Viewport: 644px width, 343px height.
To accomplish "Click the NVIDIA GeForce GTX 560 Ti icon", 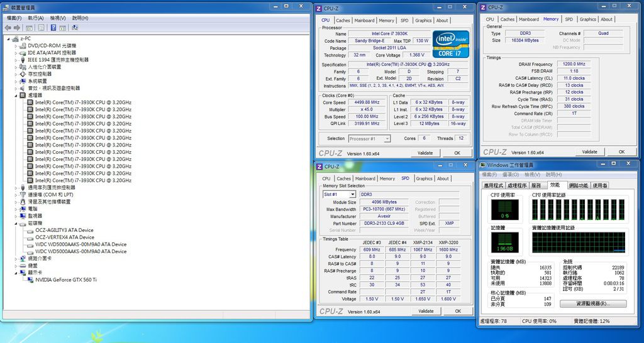I will [x=30, y=280].
